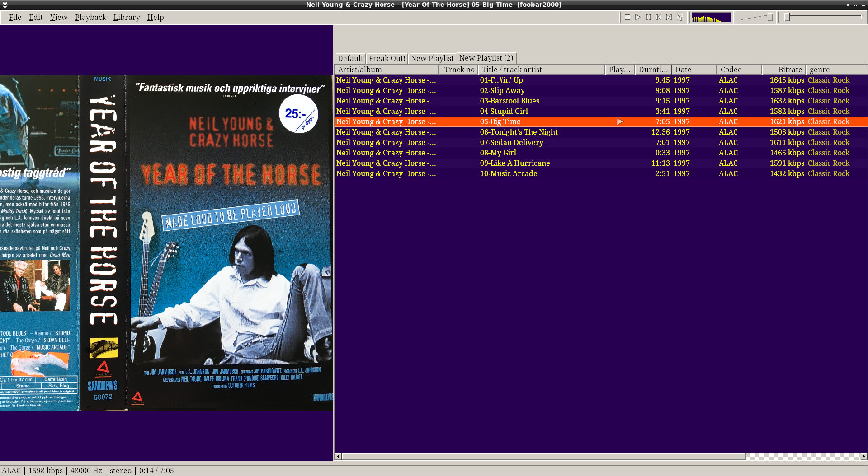This screenshot has width=868, height=476.
Task: Select the track 04-Stupid Girl
Action: coord(601,111)
